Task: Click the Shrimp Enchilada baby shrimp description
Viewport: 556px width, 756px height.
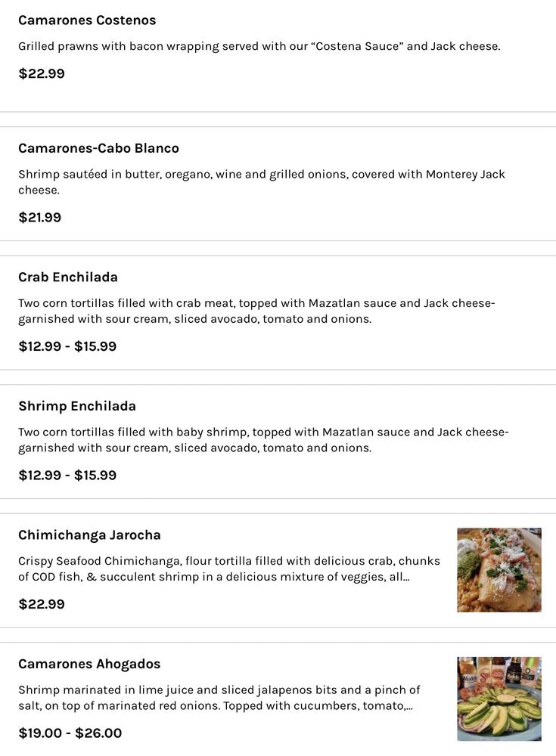Action: pos(263,440)
